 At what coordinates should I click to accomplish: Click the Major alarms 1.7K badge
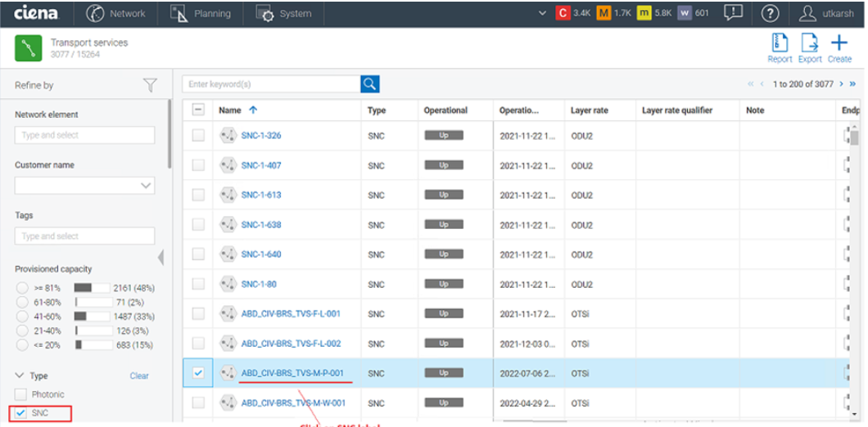[x=613, y=13]
